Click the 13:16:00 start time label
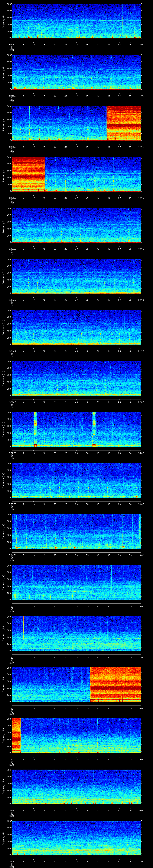The image size is (153, 868). (x=12, y=147)
